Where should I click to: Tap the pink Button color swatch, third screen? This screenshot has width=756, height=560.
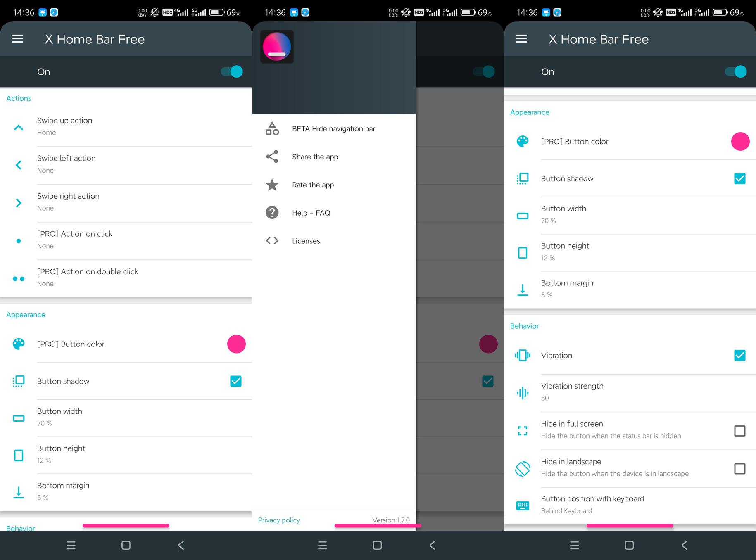[740, 142]
